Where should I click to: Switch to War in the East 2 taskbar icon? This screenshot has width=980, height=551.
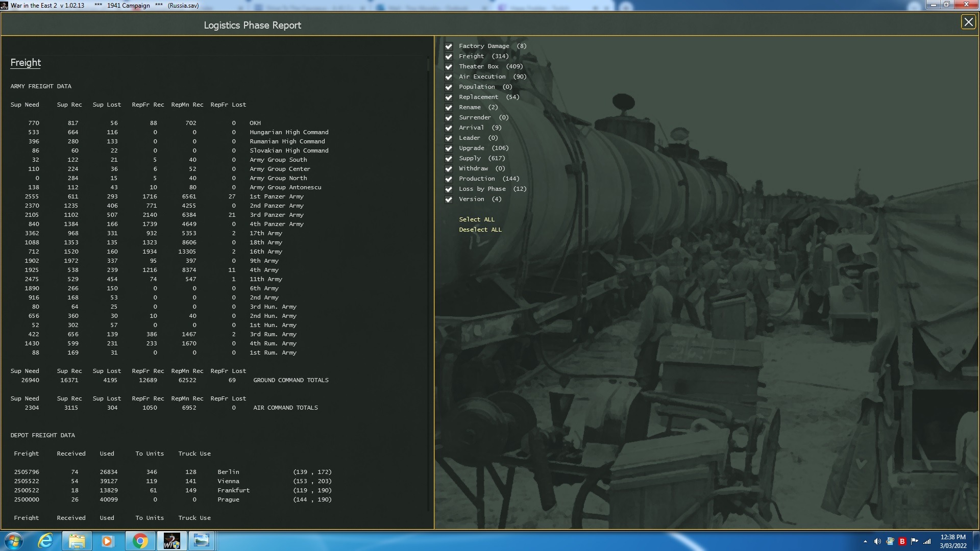pos(171,541)
